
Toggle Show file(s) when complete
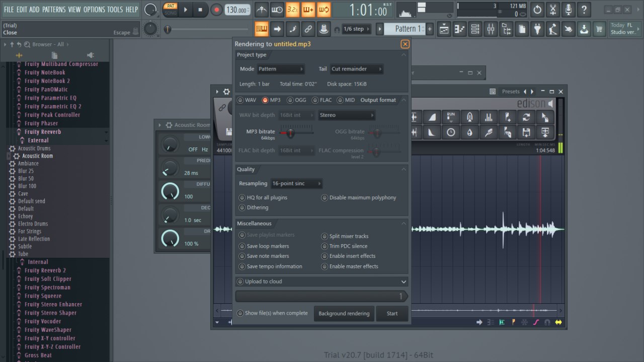[272, 313]
